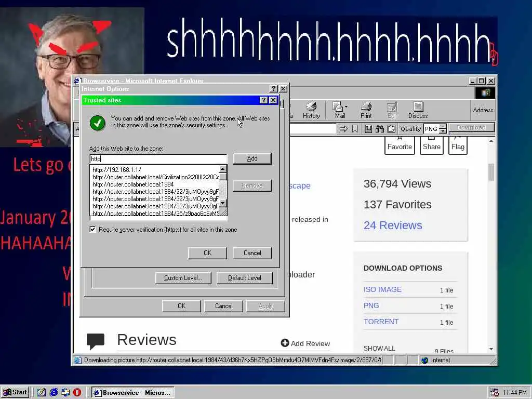Click the Discuss toolbar icon
This screenshot has height=399, width=532.
click(418, 110)
